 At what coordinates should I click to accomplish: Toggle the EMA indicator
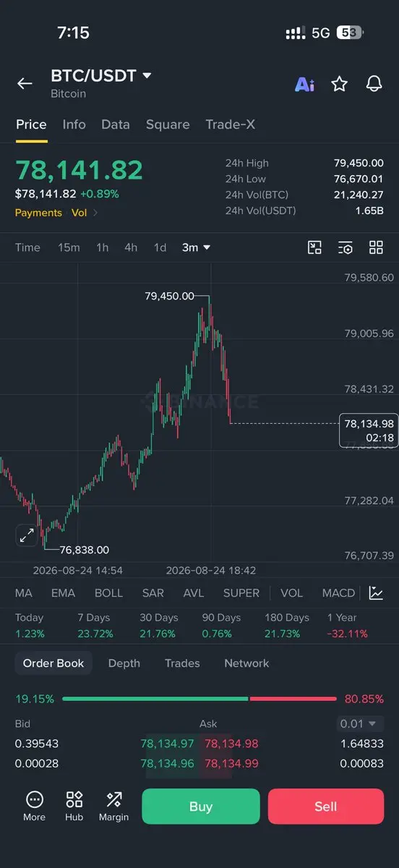[x=63, y=593]
